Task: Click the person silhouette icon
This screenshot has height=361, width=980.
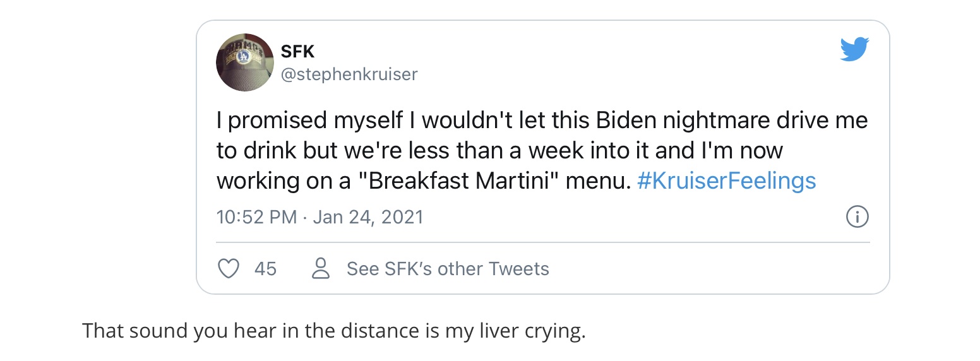Action: (321, 269)
